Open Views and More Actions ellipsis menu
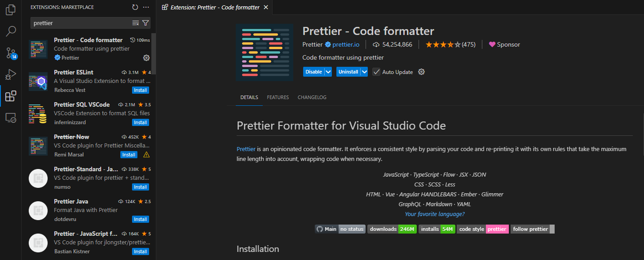Image resolution: width=644 pixels, height=260 pixels. [x=146, y=7]
